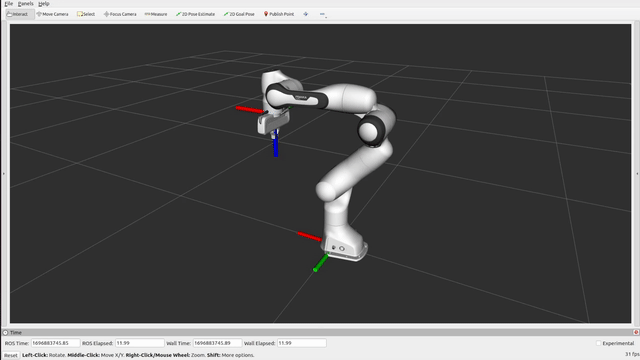Click the Time panel clock icon

coord(5,333)
